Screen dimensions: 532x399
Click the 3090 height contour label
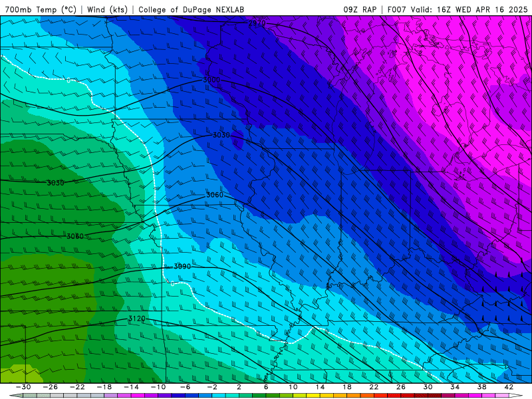182,267
